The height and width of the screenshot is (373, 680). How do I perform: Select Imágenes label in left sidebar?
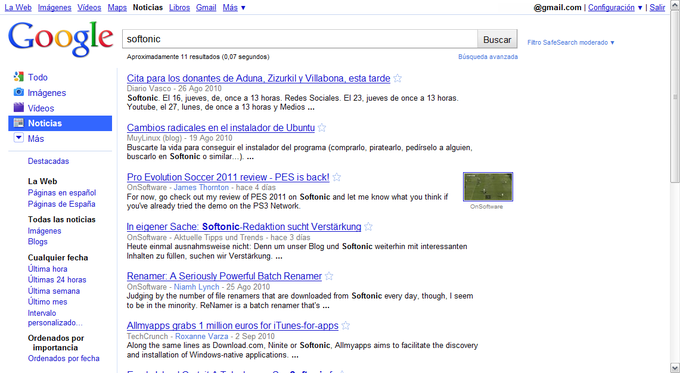coord(47,93)
